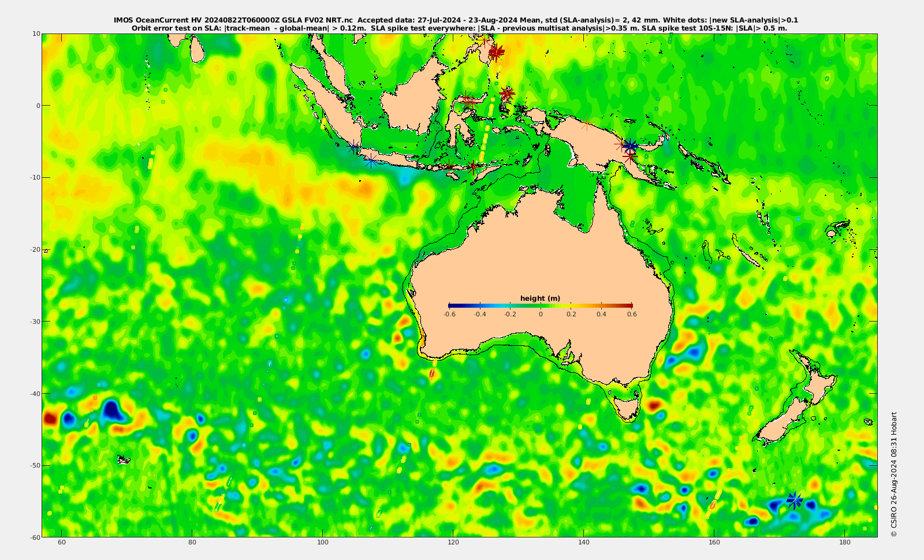Click the longitude axis label '120'

point(453,543)
